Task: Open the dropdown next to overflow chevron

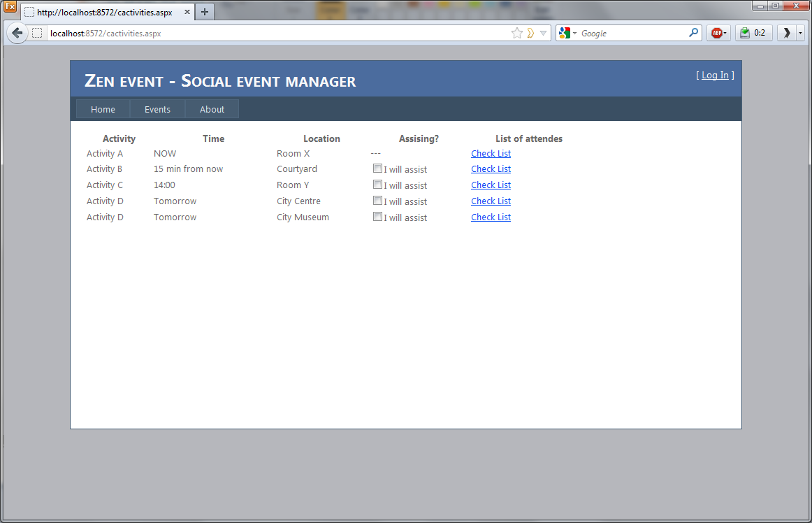Action: pyautogui.click(x=800, y=33)
